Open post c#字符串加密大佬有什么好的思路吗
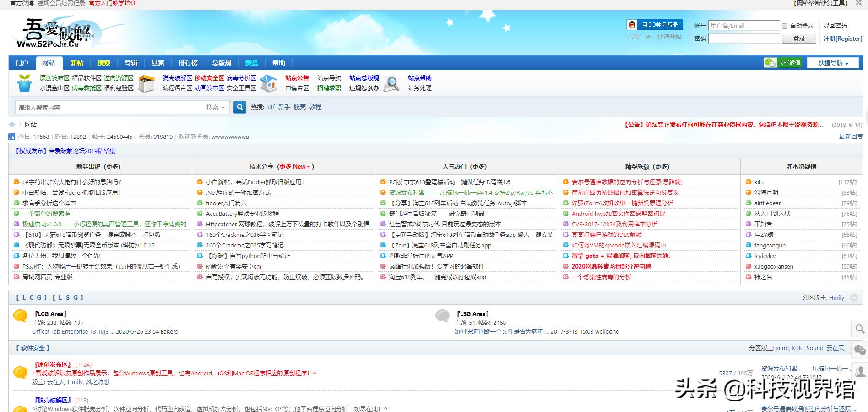868x412 pixels. point(72,182)
